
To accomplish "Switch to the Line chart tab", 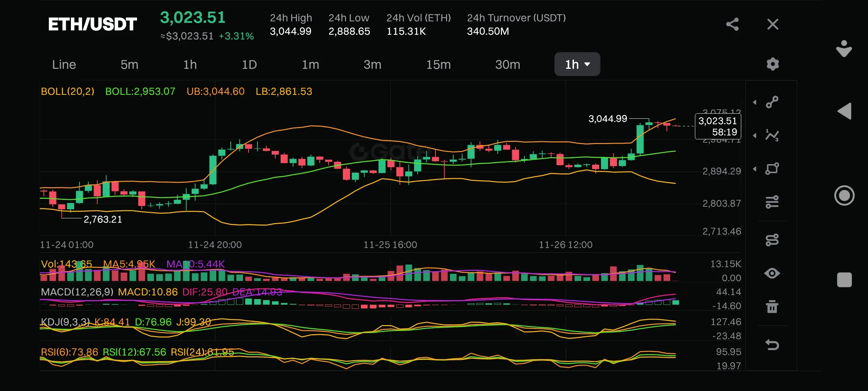I will (64, 64).
